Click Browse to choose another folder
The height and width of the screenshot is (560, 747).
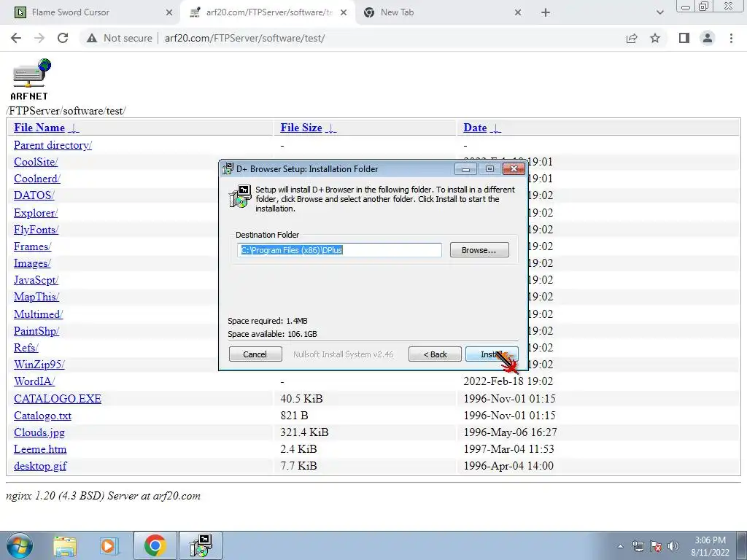pyautogui.click(x=479, y=250)
